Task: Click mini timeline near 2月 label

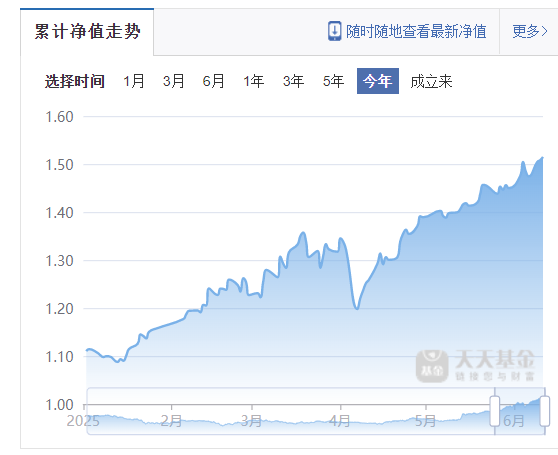Action: coord(171,421)
